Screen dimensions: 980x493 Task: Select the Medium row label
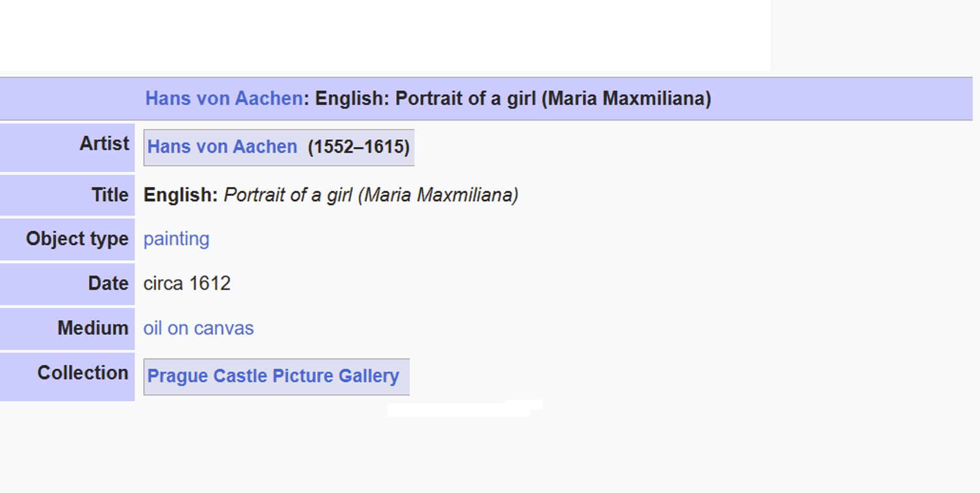pyautogui.click(x=93, y=328)
